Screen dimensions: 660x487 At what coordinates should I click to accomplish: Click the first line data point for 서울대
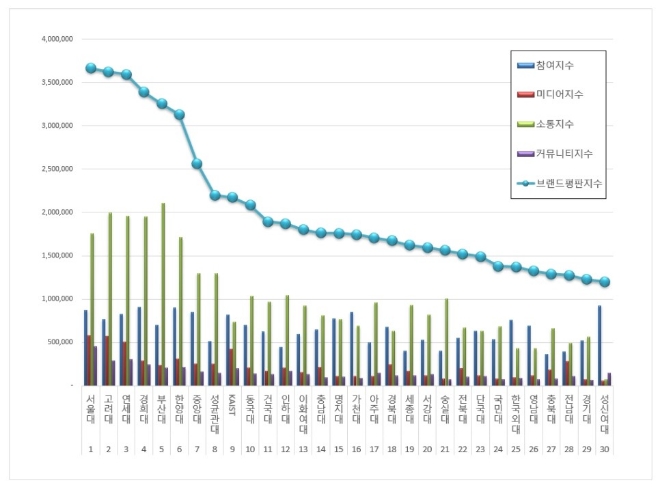click(x=90, y=68)
